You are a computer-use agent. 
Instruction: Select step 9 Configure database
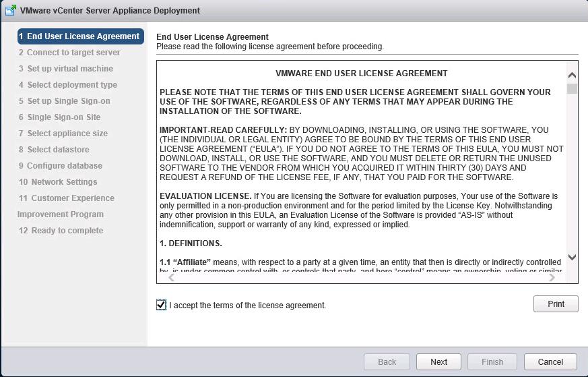[x=61, y=166]
